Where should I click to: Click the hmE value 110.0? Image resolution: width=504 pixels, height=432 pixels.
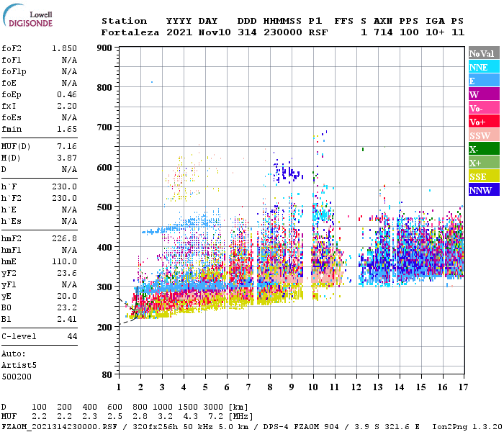click(64, 261)
